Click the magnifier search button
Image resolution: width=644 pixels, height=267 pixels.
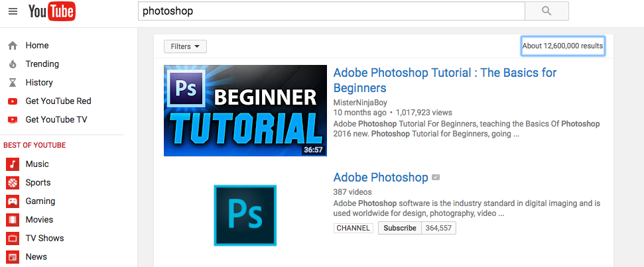(x=547, y=11)
